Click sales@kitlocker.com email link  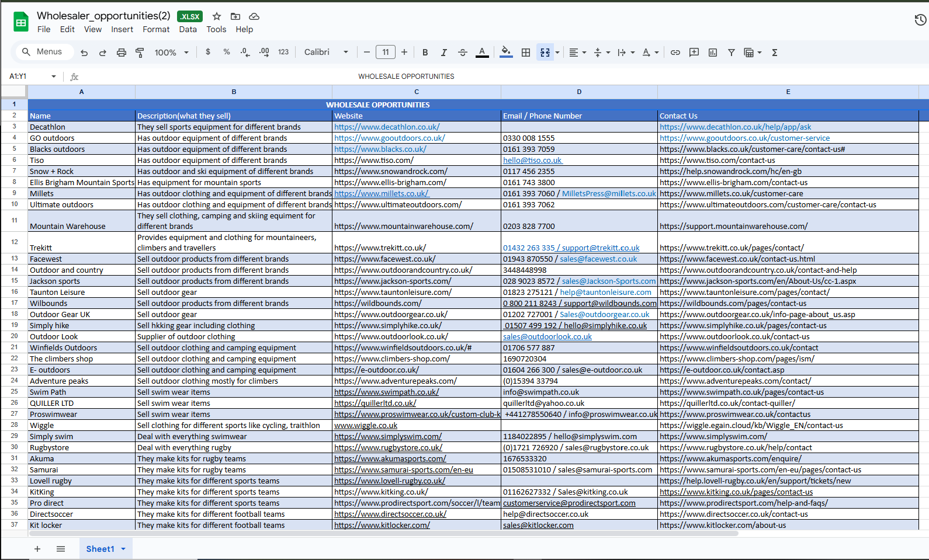[538, 526]
